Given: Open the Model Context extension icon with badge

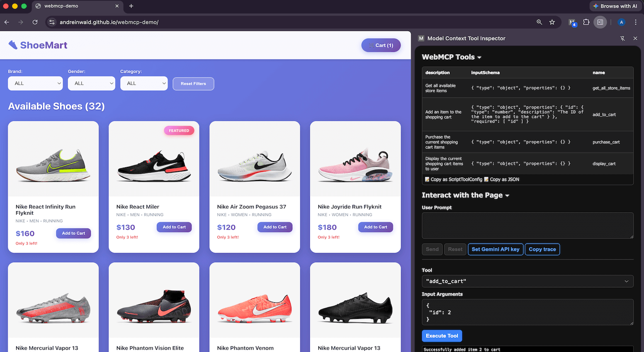Looking at the screenshot, I should click(x=573, y=22).
